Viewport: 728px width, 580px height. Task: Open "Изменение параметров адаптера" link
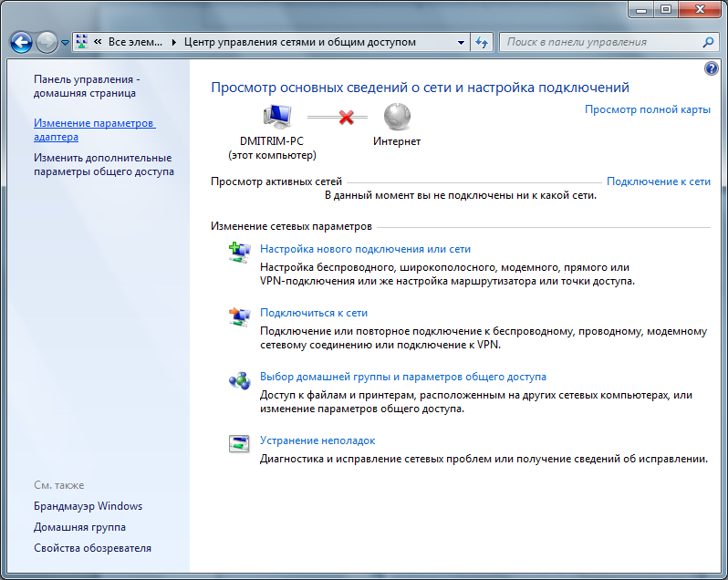point(95,129)
